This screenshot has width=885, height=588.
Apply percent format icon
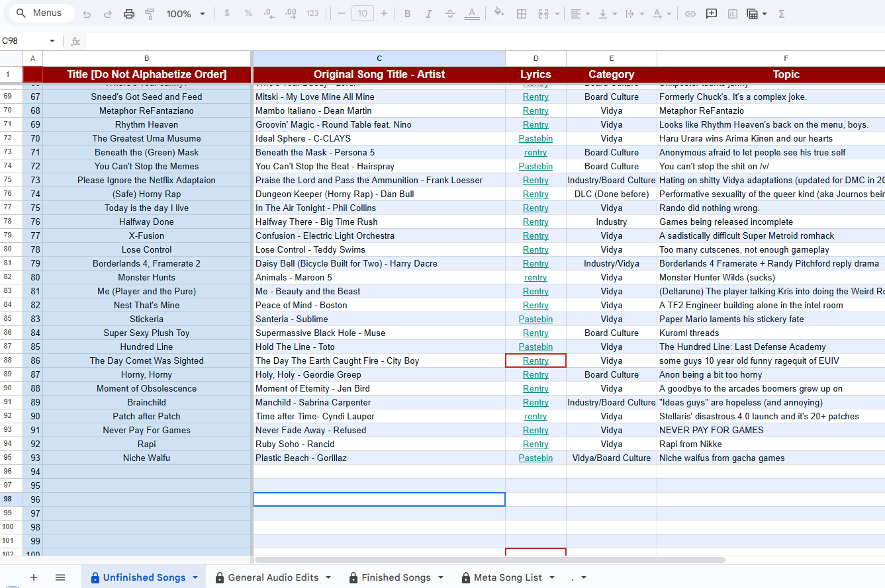(x=248, y=14)
